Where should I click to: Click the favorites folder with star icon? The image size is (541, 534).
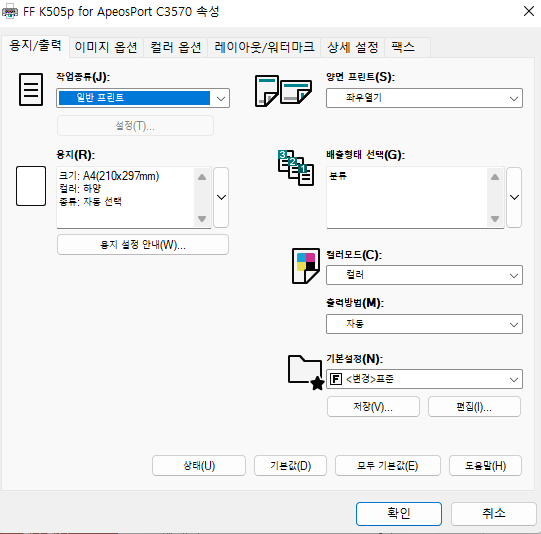pos(306,373)
